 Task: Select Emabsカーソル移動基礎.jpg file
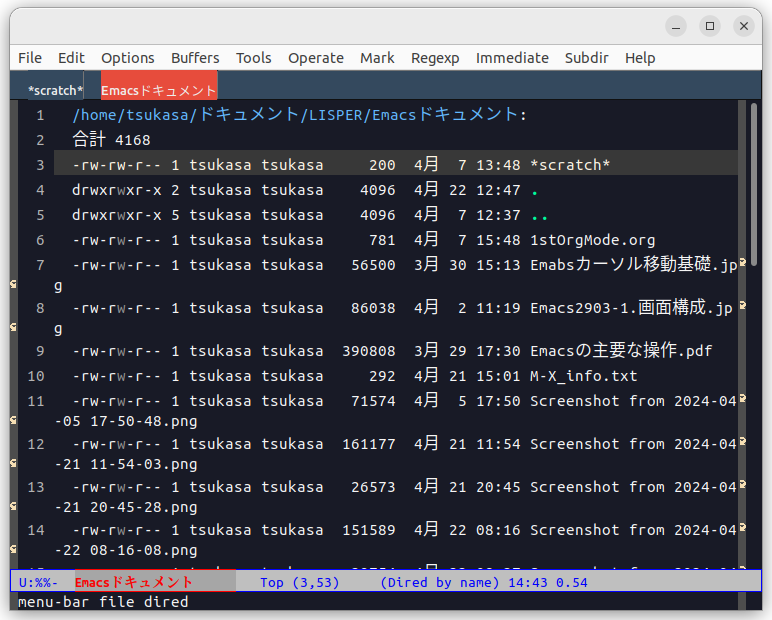click(x=634, y=265)
